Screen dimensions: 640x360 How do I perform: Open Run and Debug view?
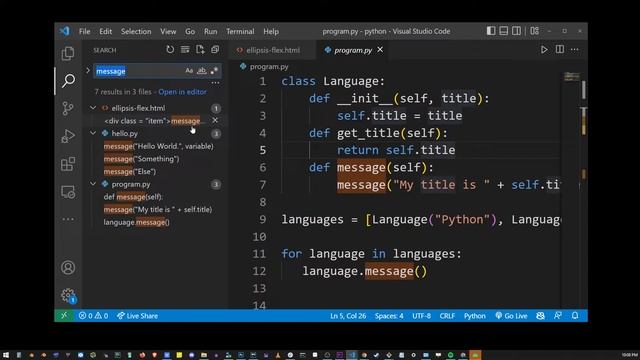point(68,136)
